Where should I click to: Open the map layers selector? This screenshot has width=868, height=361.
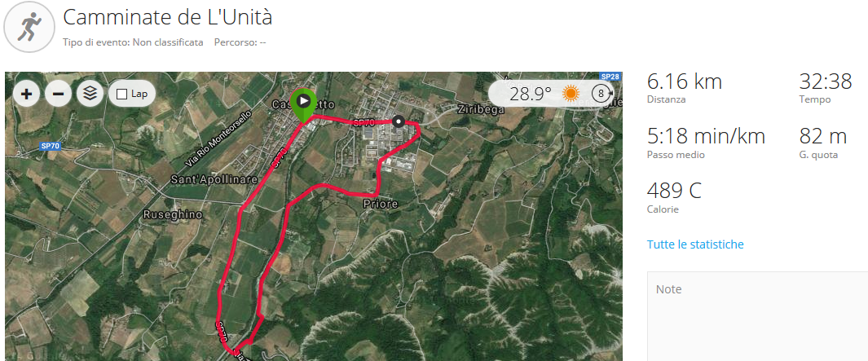[x=90, y=94]
